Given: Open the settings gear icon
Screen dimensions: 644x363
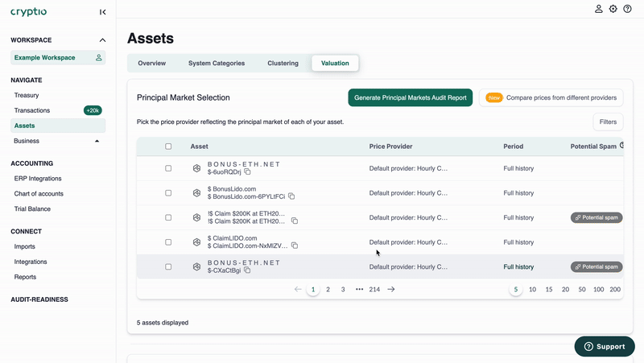Looking at the screenshot, I should [613, 9].
